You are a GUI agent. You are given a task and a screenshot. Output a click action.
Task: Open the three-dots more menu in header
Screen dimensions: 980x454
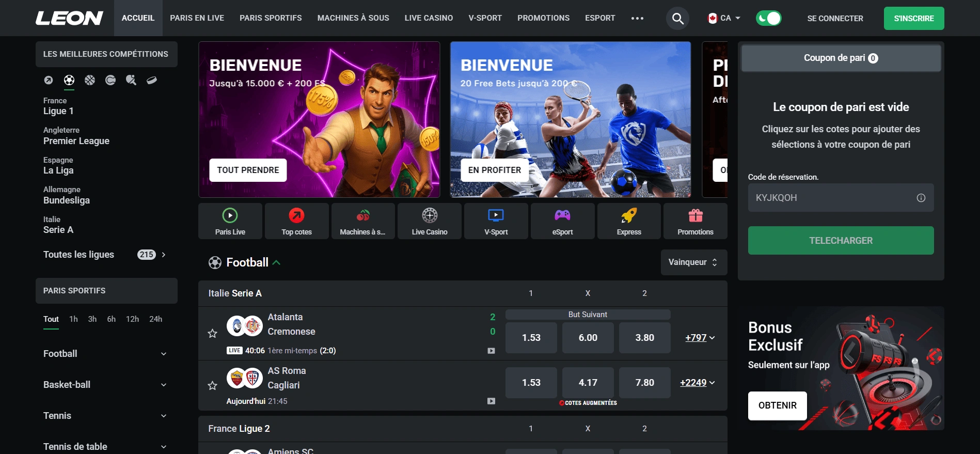pos(637,18)
